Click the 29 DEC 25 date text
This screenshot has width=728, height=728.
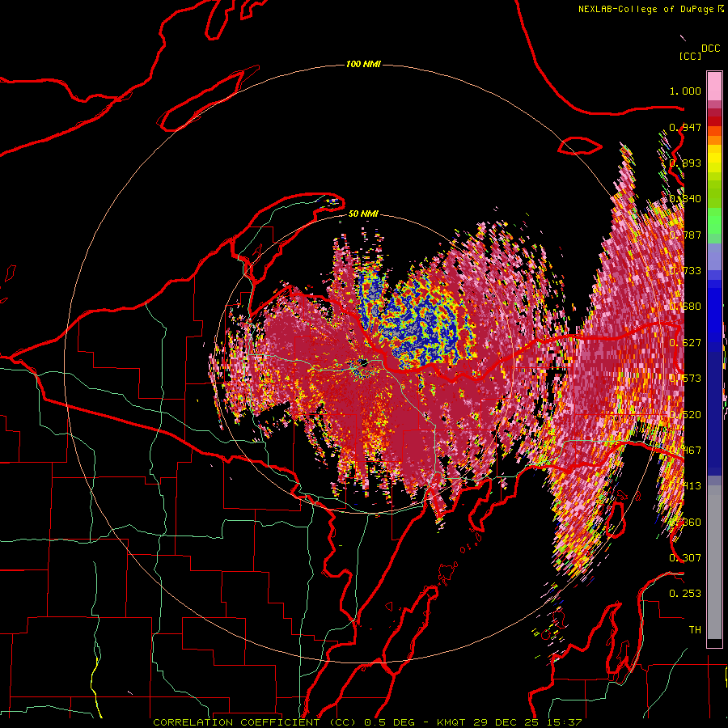(506, 722)
